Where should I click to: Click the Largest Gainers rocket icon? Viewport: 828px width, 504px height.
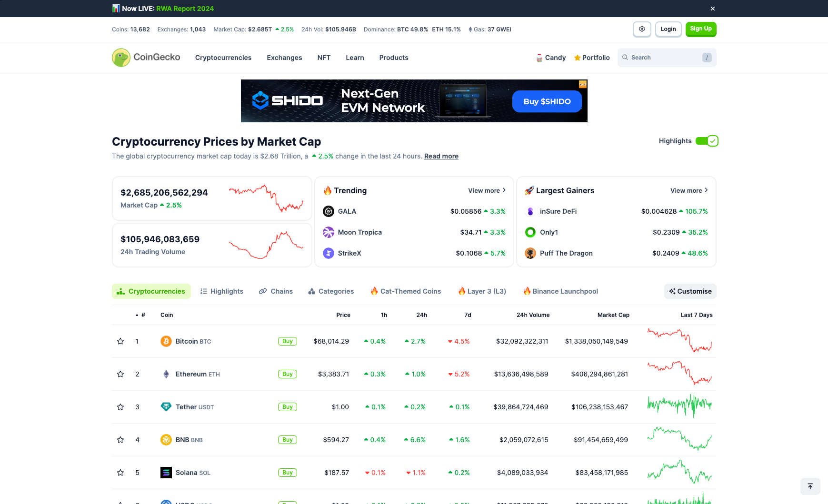coord(529,190)
